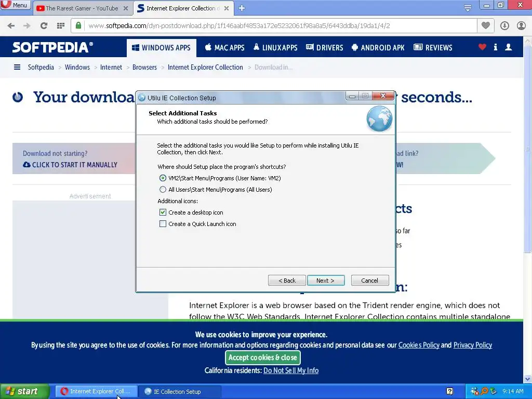Screen dimensions: 532x399
Task: Open the Windows Start menu
Action: (x=24, y=391)
